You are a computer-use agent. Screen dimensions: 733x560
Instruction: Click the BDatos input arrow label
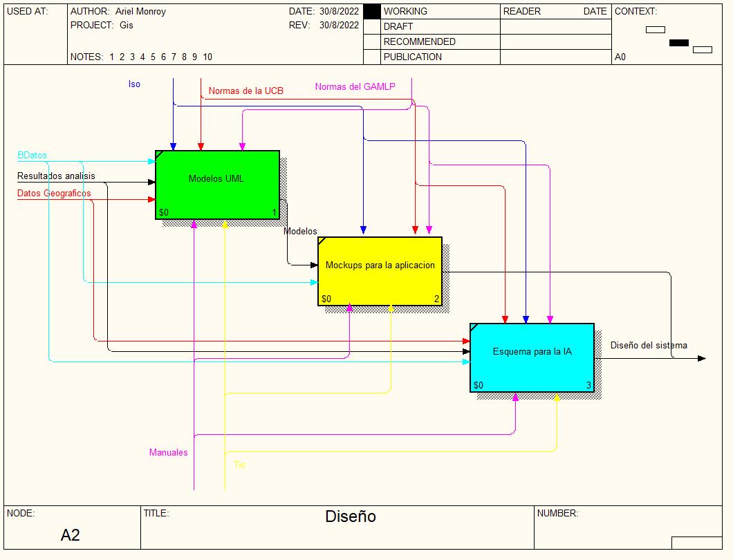(32, 156)
